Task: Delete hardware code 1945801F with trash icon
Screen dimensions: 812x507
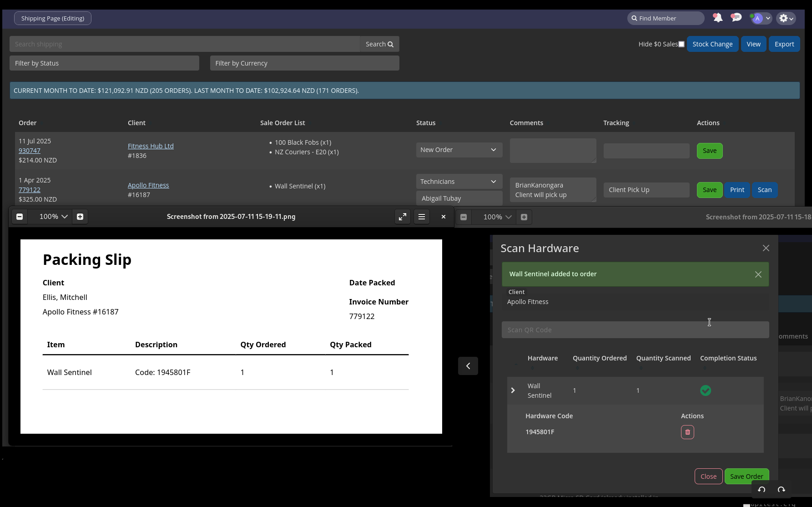Action: (x=687, y=432)
